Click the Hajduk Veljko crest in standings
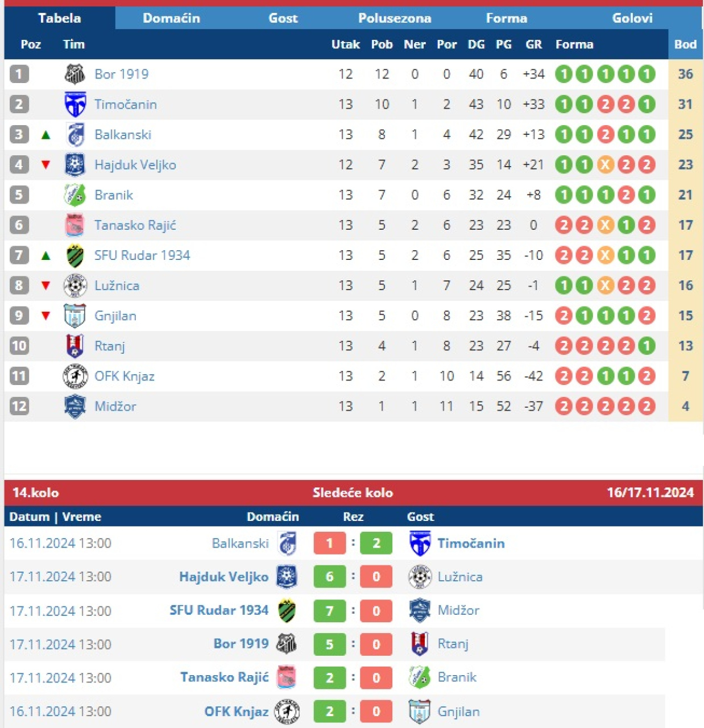The height and width of the screenshot is (728, 704). coord(74,164)
